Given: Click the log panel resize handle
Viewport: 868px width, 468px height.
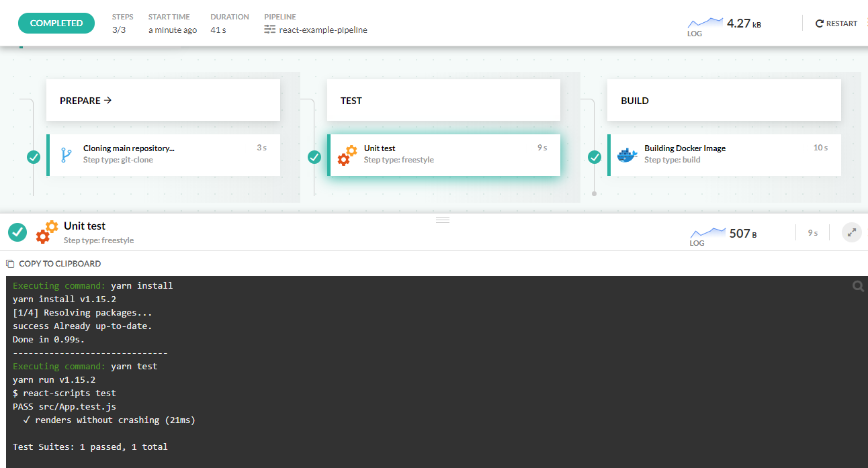Looking at the screenshot, I should 443,220.
